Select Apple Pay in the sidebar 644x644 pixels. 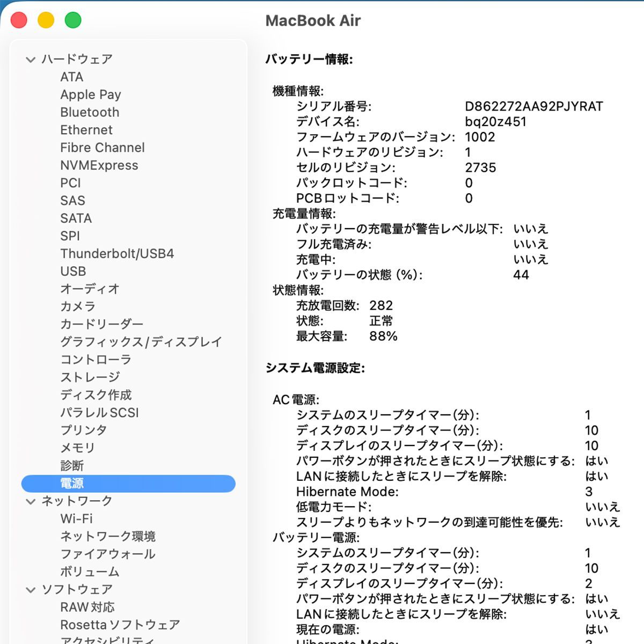[91, 94]
